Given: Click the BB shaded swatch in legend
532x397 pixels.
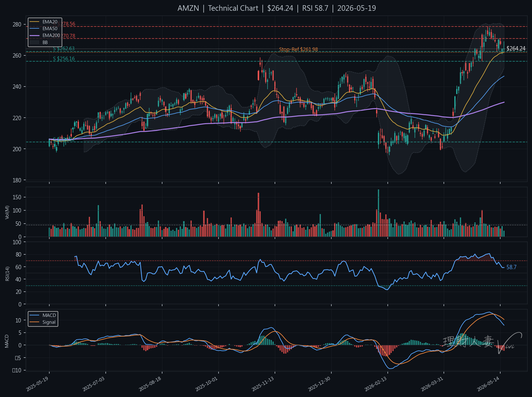Looking at the screenshot, I should 34,43.
